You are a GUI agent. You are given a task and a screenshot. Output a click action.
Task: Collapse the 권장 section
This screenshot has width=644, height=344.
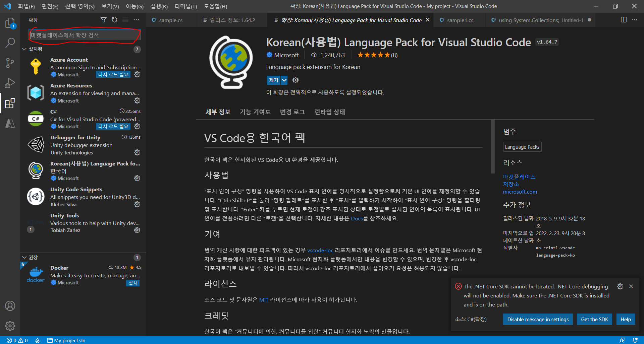(24, 257)
